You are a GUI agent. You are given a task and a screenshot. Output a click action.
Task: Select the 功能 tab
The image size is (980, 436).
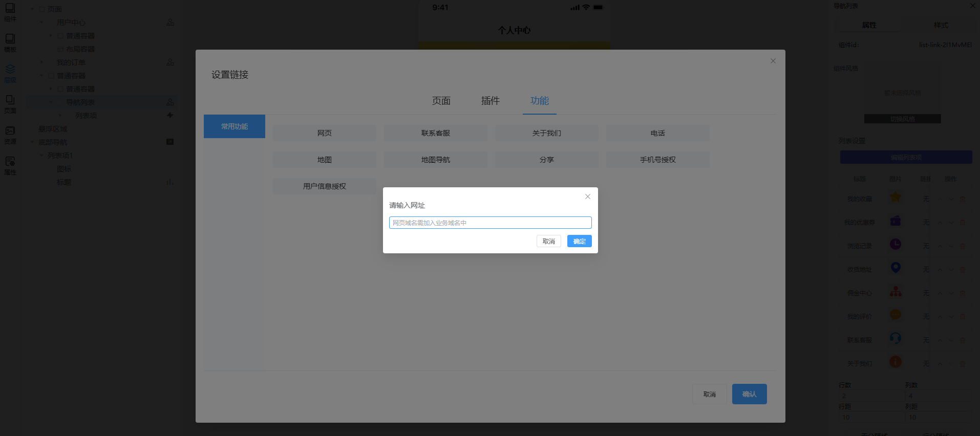(539, 101)
